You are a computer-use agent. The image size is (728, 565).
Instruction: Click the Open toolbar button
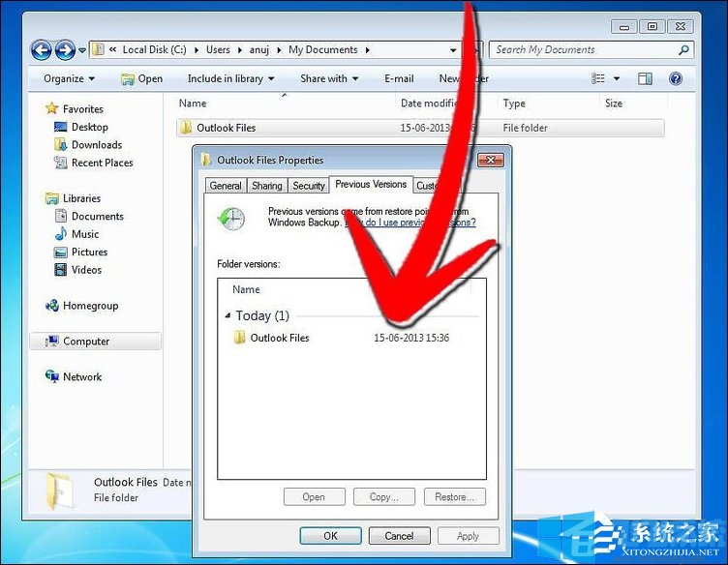tap(141, 79)
